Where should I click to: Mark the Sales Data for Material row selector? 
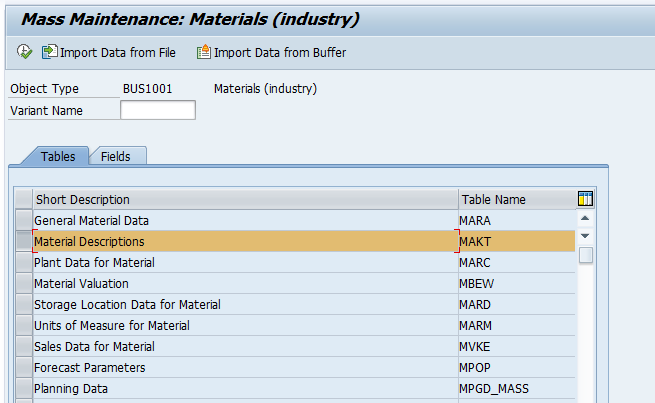(23, 346)
